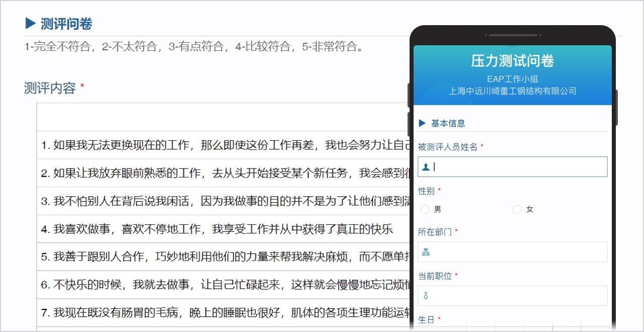Click the 生日 field label

[x=426, y=319]
